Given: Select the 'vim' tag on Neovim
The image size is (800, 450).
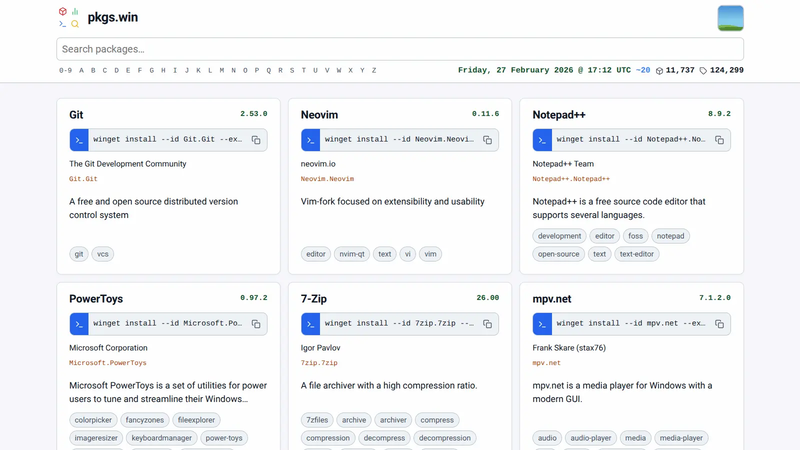Looking at the screenshot, I should tap(430, 254).
